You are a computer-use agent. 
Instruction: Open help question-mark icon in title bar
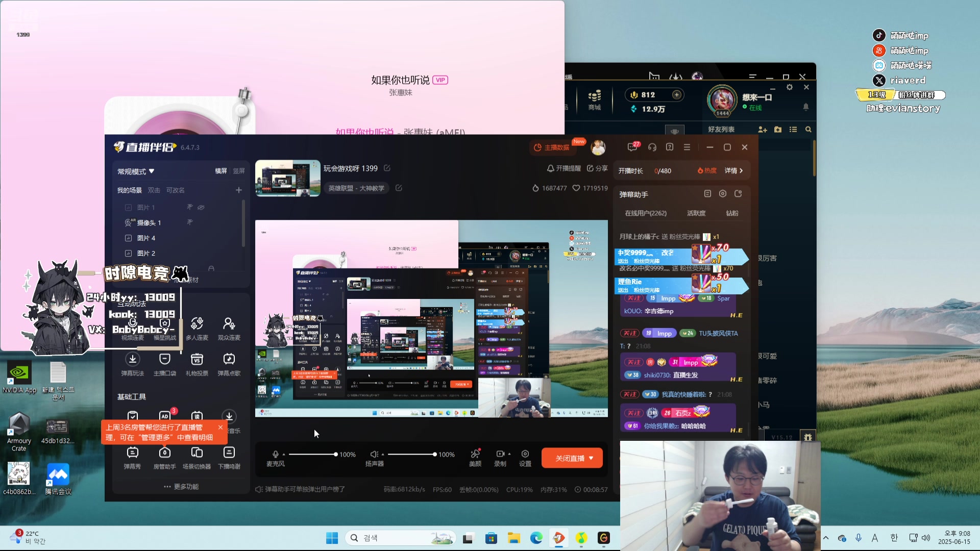coord(670,147)
